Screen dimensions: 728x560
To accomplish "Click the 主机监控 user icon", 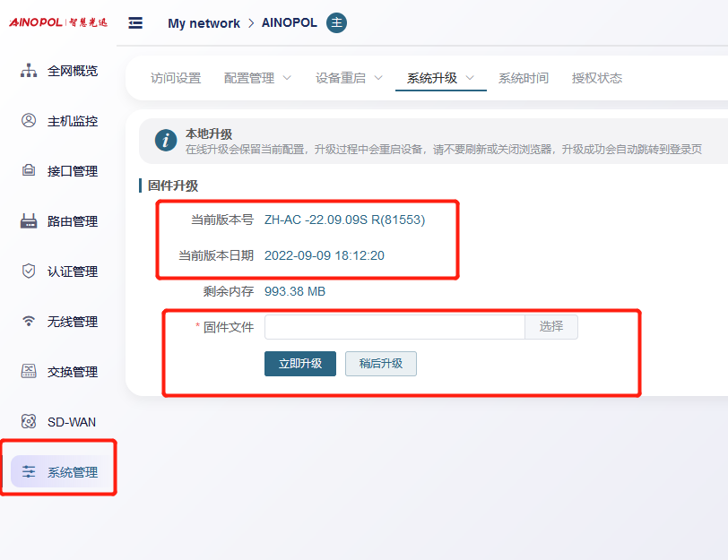I will [x=29, y=121].
